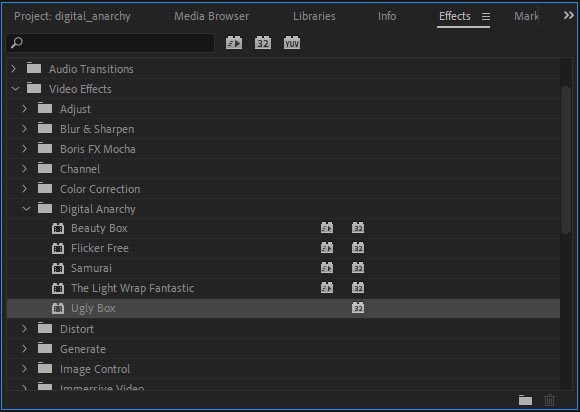Toggle the 32-bit Color effects filter

[x=263, y=43]
